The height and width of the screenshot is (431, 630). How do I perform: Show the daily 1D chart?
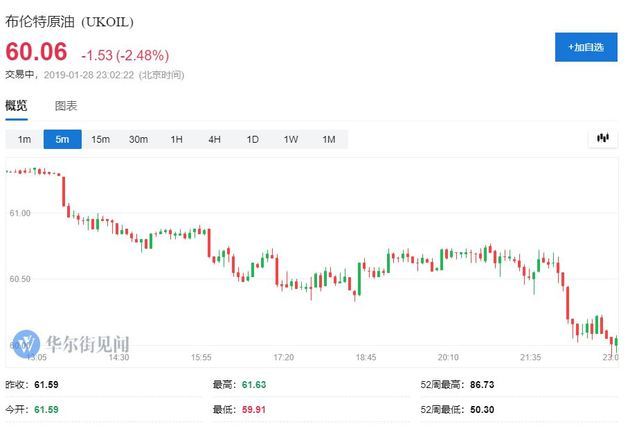pos(252,139)
